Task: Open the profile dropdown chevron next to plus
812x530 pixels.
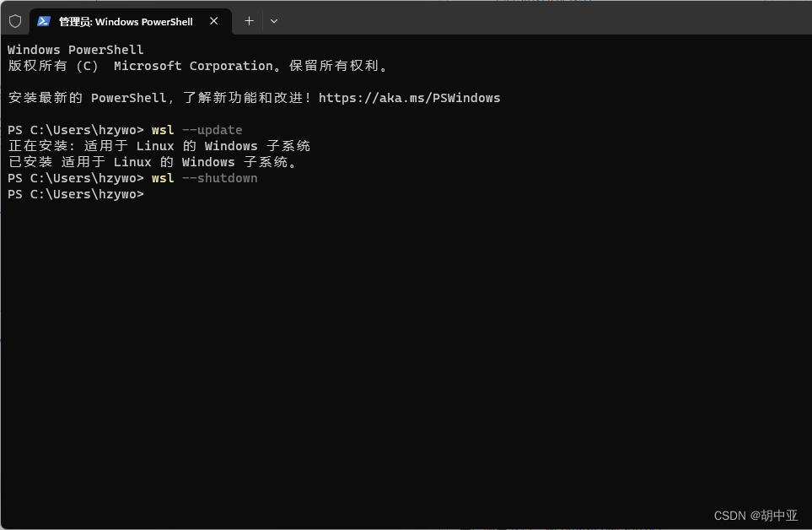Action: point(273,21)
